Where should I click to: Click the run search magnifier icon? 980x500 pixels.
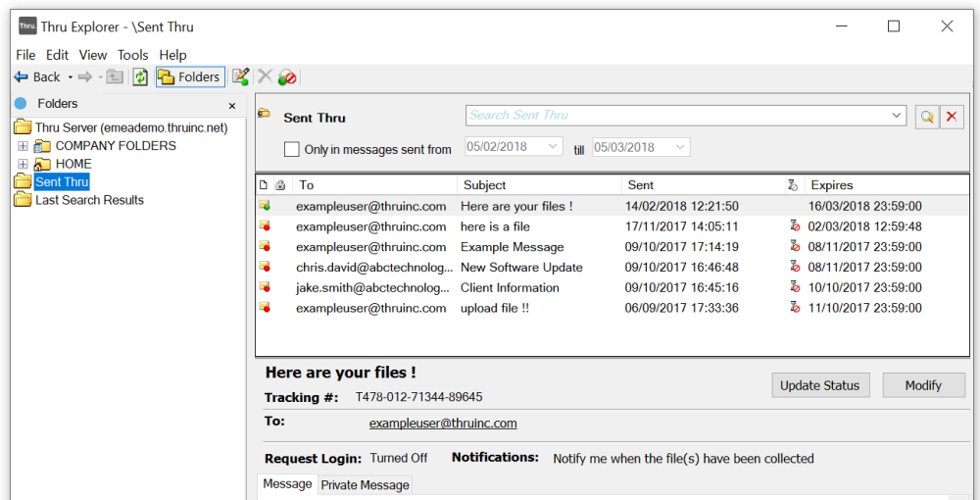tap(927, 117)
